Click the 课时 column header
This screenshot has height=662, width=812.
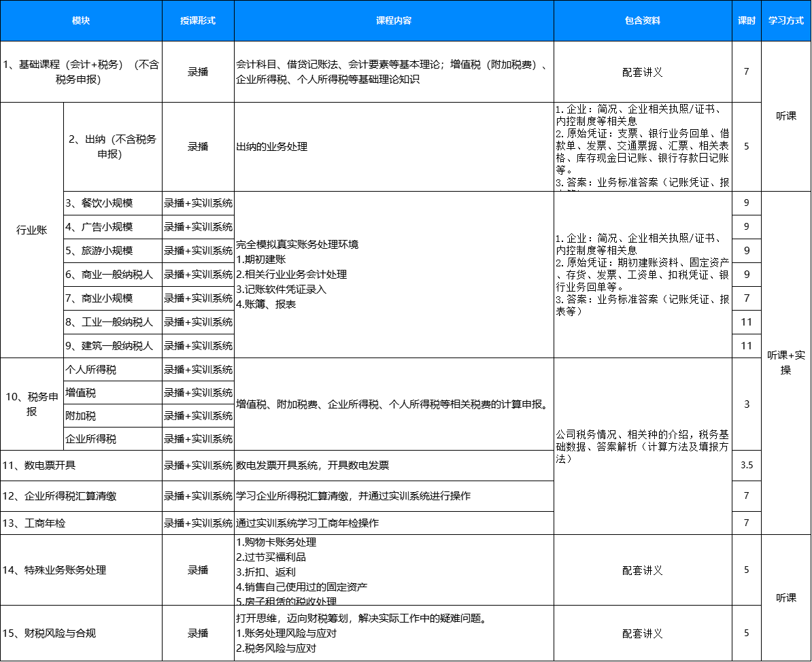point(747,20)
